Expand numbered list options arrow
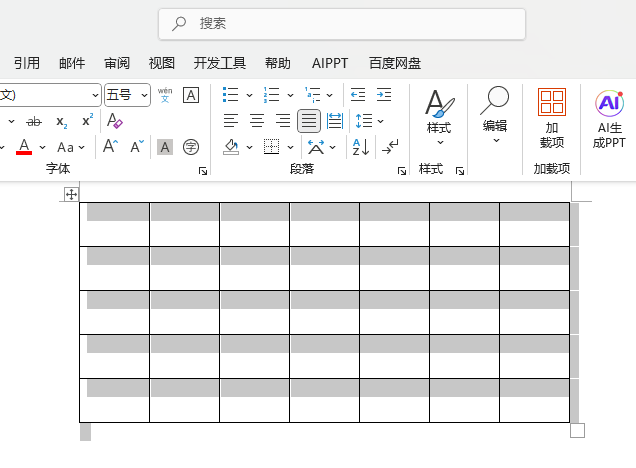Viewport: 636px width, 468px height. 290,95
